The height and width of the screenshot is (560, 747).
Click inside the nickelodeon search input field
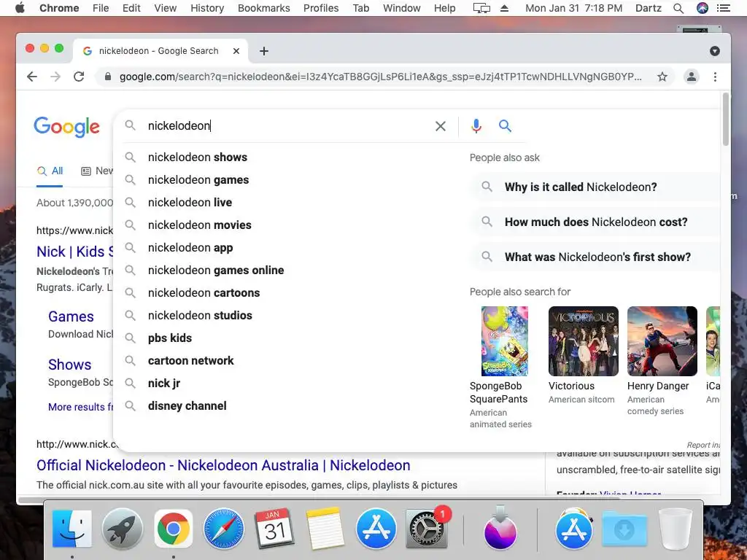[286, 125]
